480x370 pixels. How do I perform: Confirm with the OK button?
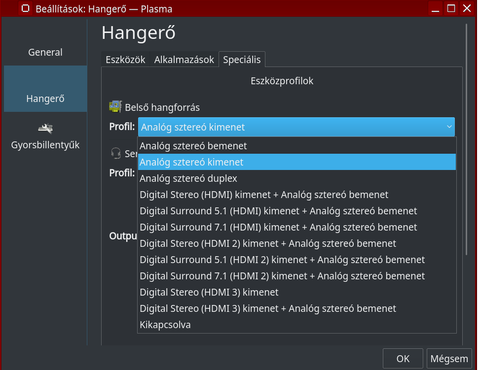(x=403, y=359)
